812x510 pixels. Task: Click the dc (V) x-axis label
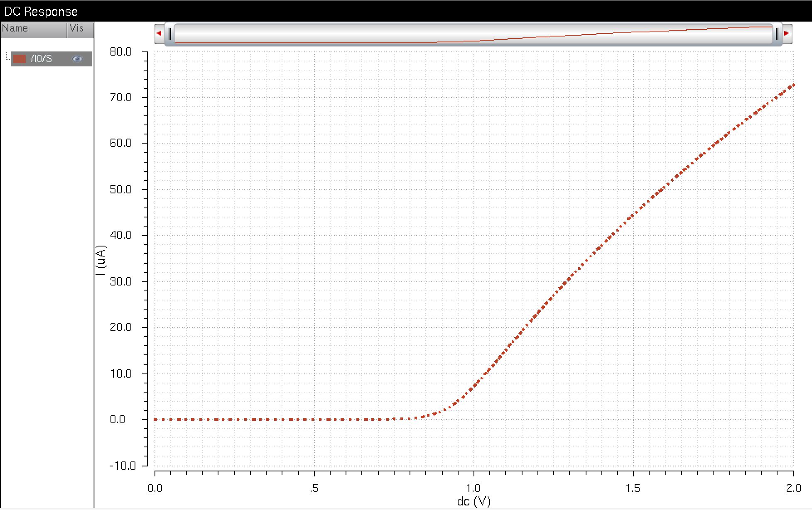click(x=473, y=501)
